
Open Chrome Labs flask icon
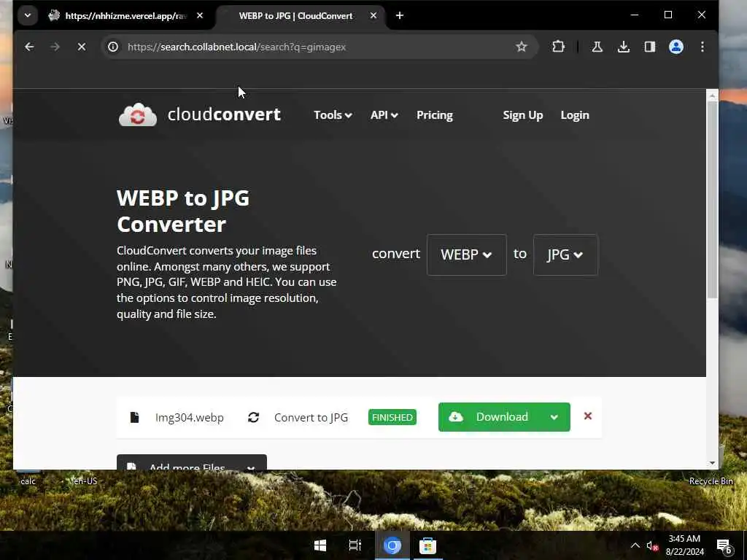click(x=597, y=47)
